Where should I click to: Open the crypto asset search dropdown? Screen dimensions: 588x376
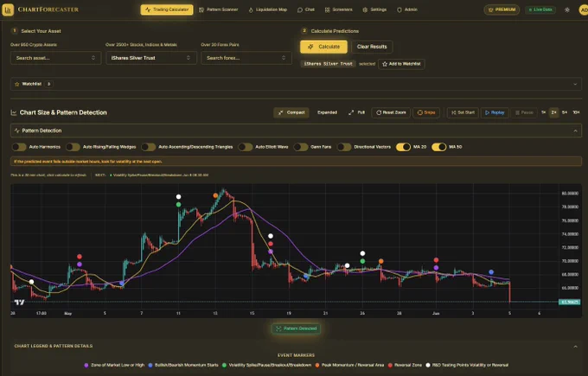click(x=56, y=58)
